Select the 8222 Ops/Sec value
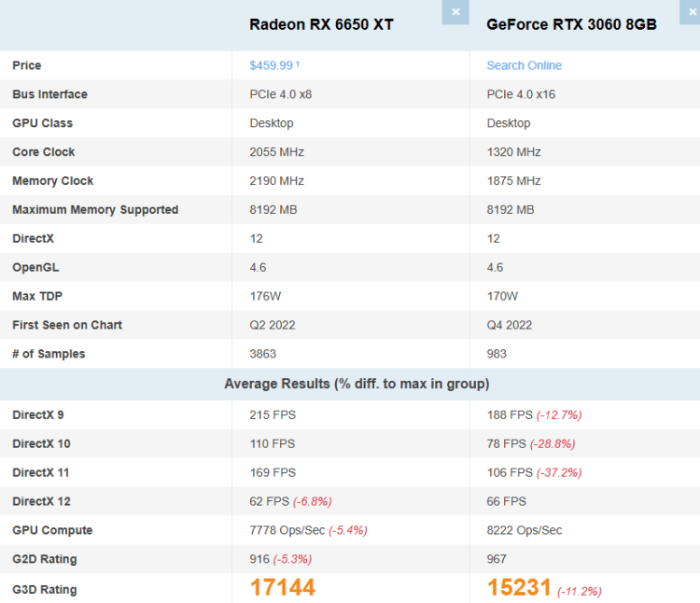This screenshot has width=700, height=603. click(x=525, y=530)
